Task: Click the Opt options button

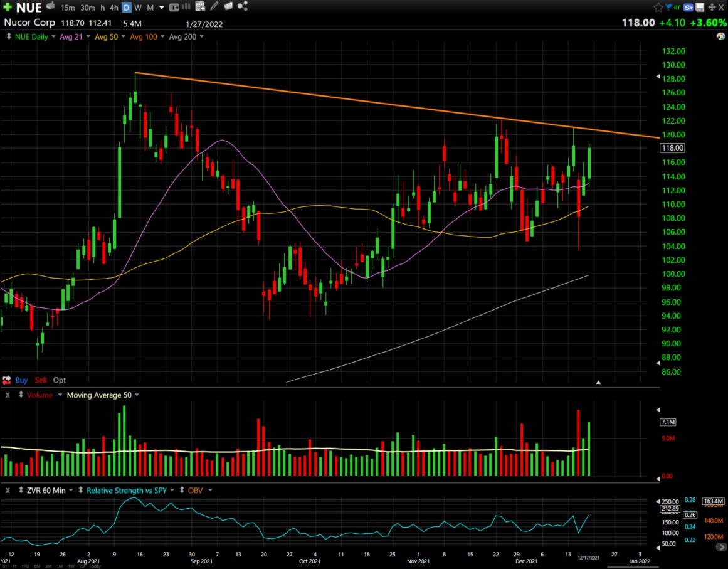Action: point(60,380)
